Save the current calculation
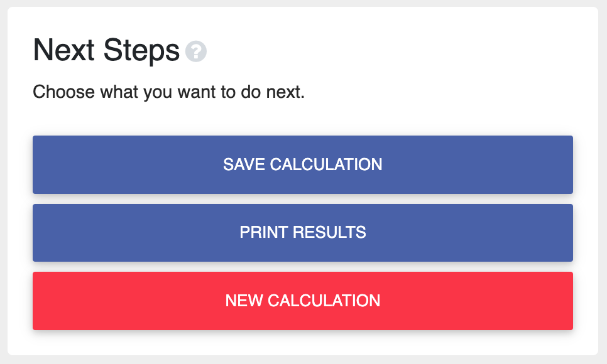The height and width of the screenshot is (364, 607). [x=303, y=164]
